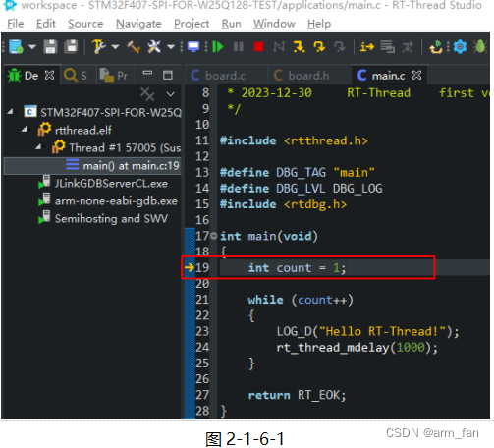
Task: Toggle Instruction Stepping Mode icon
Action: [367, 47]
